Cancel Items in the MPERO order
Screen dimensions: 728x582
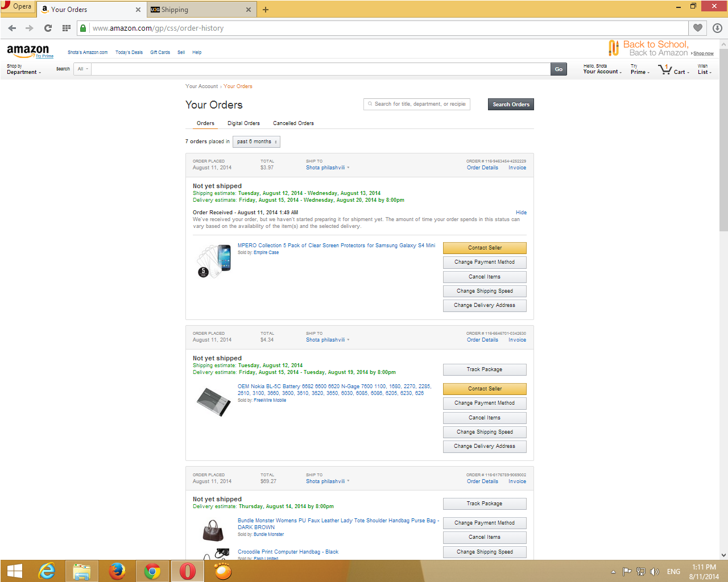pos(485,277)
